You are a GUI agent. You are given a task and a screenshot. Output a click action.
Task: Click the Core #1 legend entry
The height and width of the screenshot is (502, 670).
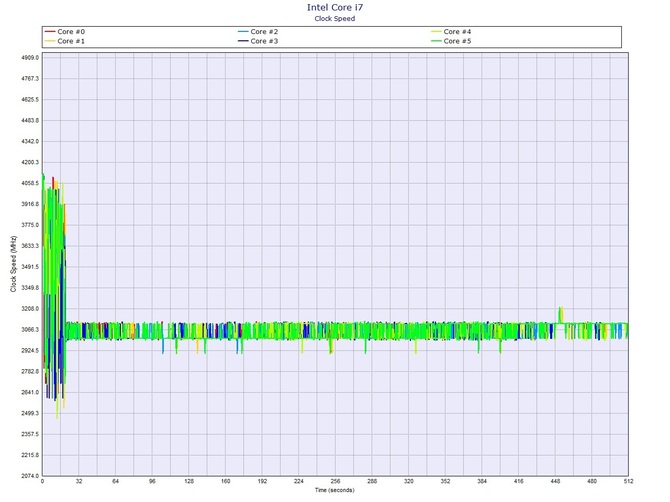(x=65, y=41)
